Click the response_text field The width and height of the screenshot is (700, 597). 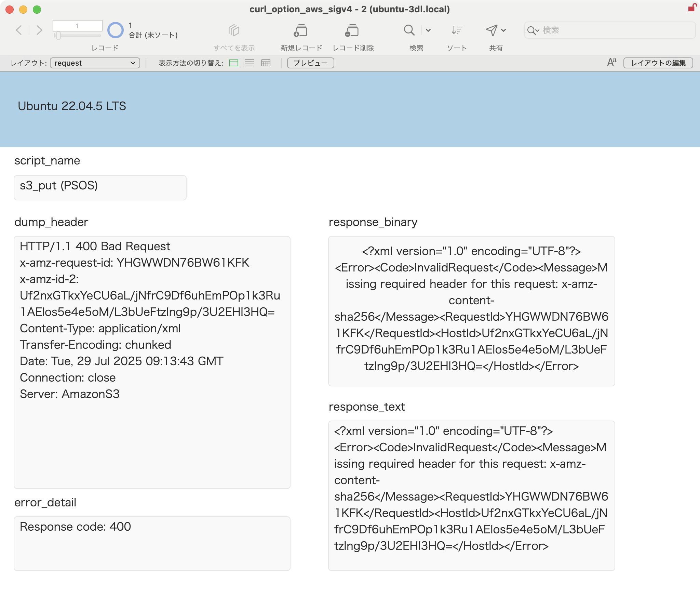click(472, 496)
